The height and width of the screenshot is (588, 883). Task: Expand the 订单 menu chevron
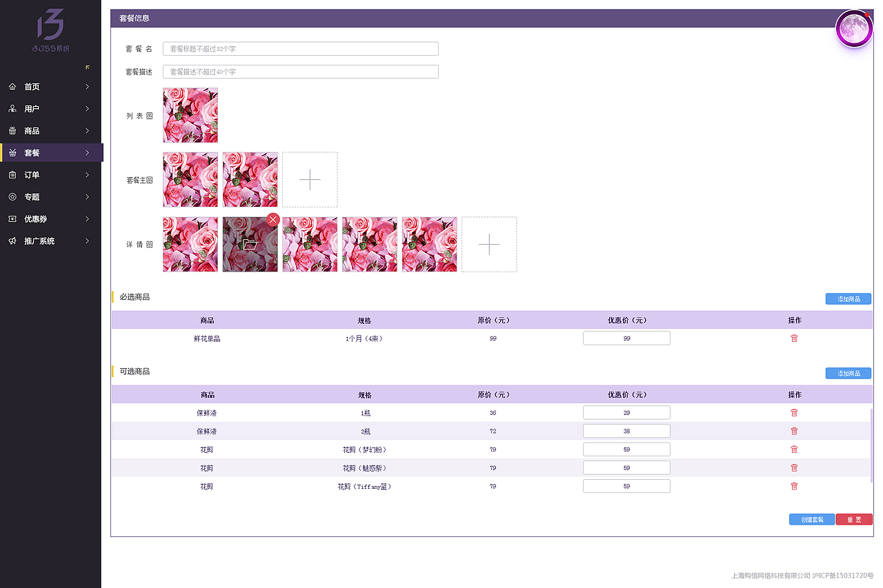87,175
